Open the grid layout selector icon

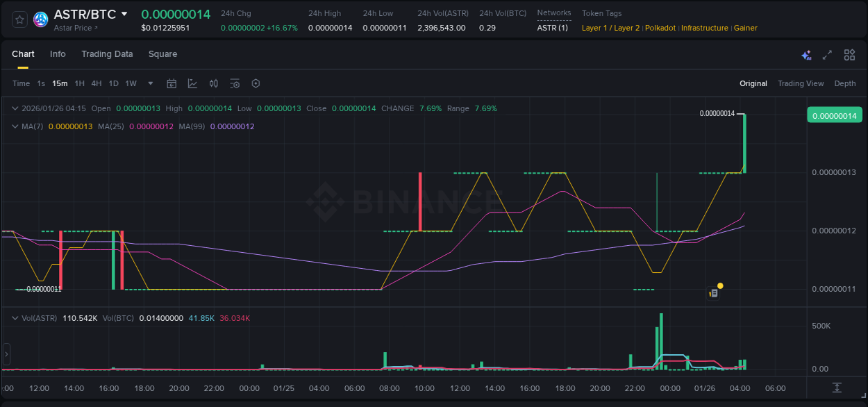tap(849, 54)
